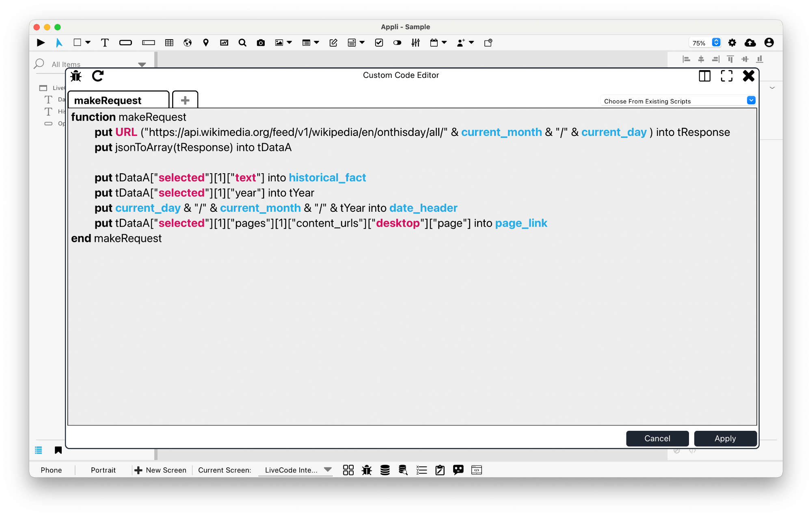This screenshot has height=516, width=812.
Task: Click the add new script tab button
Action: 185,99
